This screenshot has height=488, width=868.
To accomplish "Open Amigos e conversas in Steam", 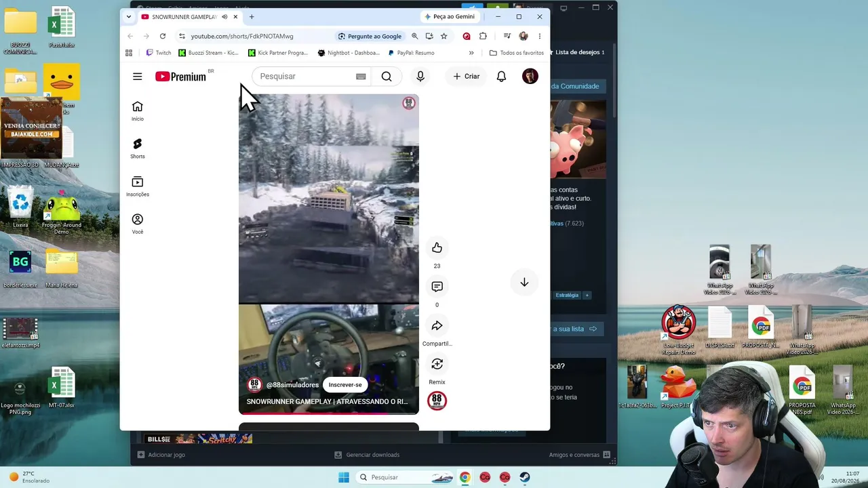I will (580, 455).
